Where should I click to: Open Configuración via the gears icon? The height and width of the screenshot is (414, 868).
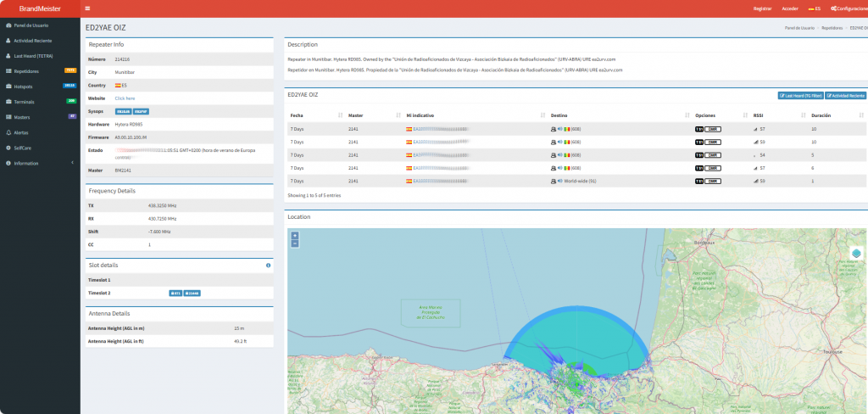pos(834,8)
